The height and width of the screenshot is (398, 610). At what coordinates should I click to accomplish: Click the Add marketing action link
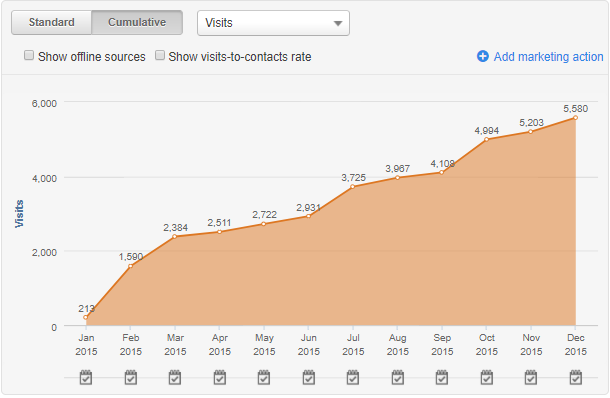tap(548, 57)
